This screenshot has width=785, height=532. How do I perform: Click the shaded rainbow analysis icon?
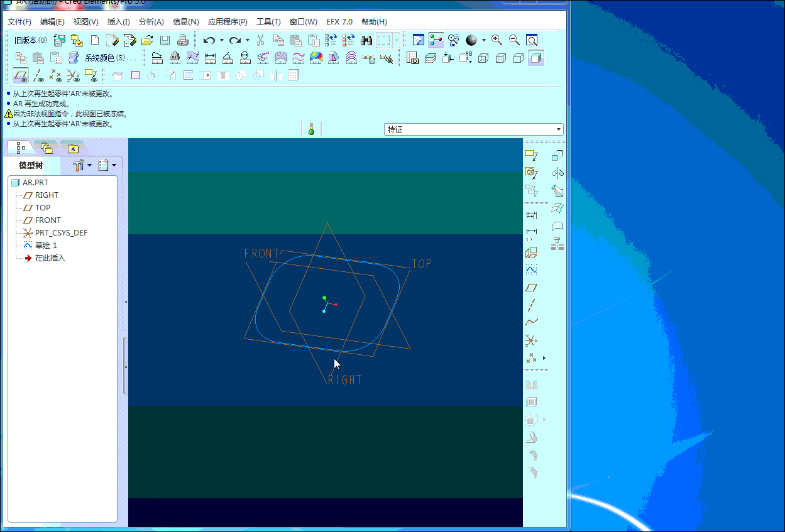[x=316, y=58]
